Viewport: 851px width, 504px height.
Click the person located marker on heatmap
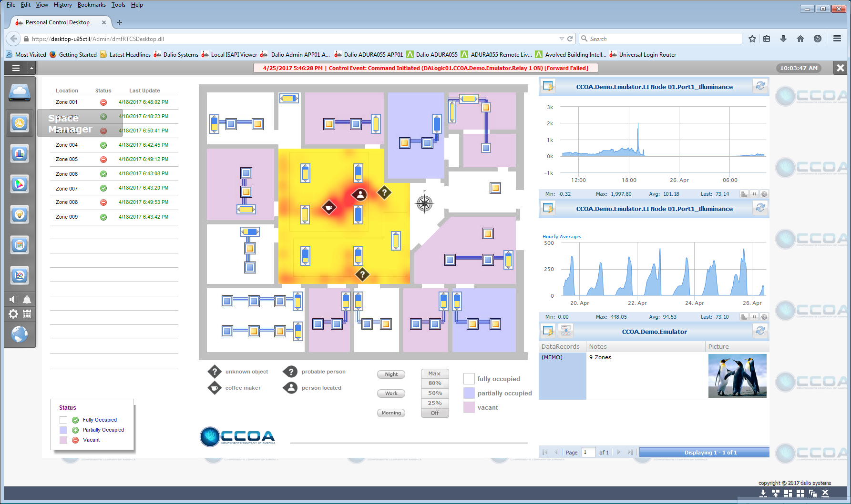pos(360,194)
